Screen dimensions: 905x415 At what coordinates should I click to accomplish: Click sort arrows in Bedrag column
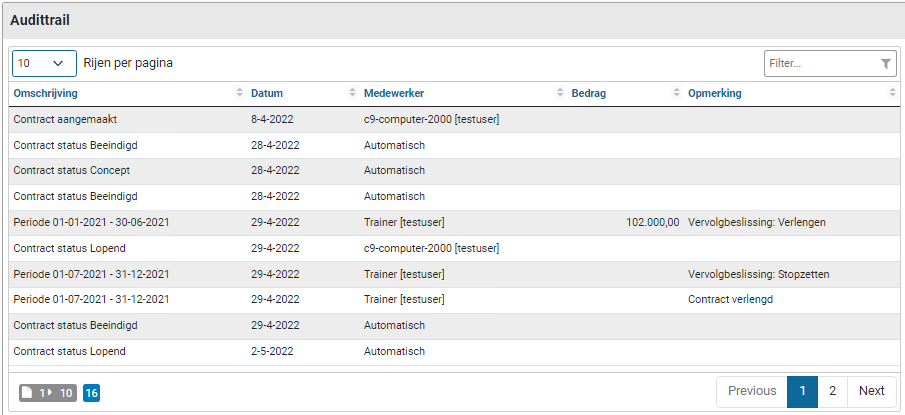pos(677,93)
